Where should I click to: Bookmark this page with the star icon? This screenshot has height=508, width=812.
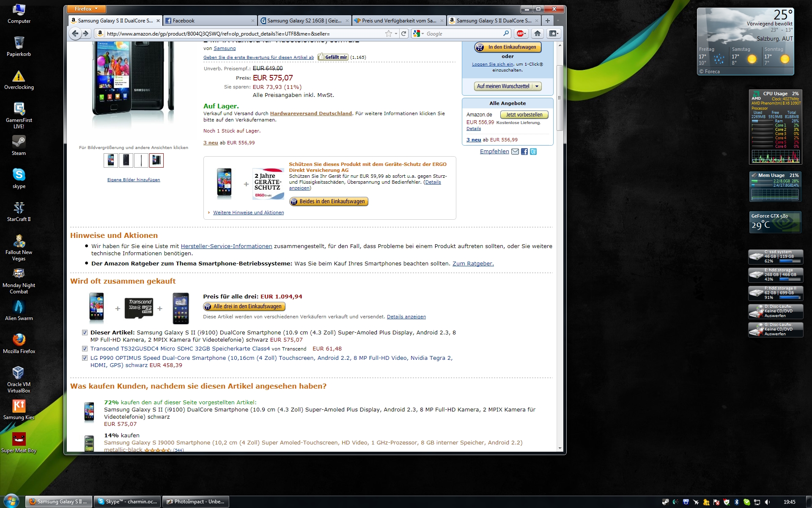(389, 33)
